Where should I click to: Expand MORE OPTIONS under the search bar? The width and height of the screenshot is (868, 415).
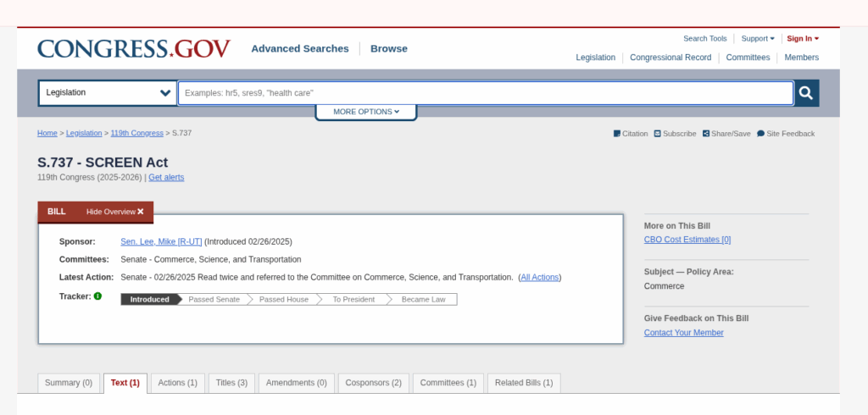366,112
